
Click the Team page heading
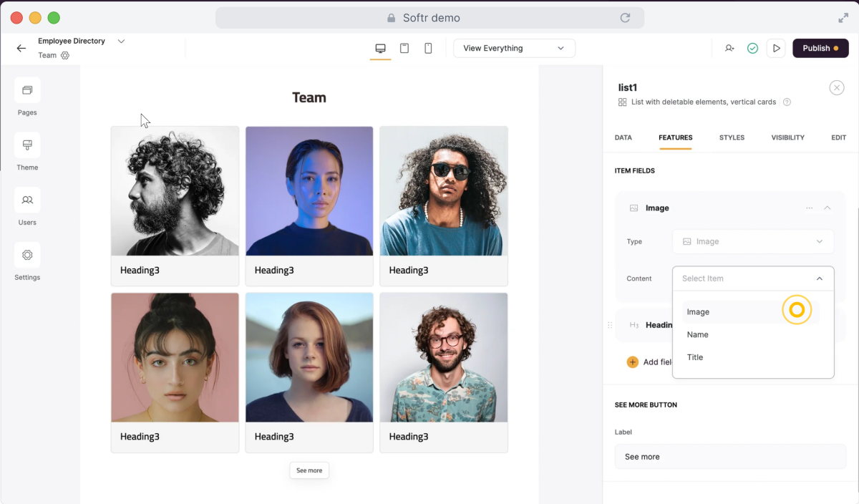(309, 97)
